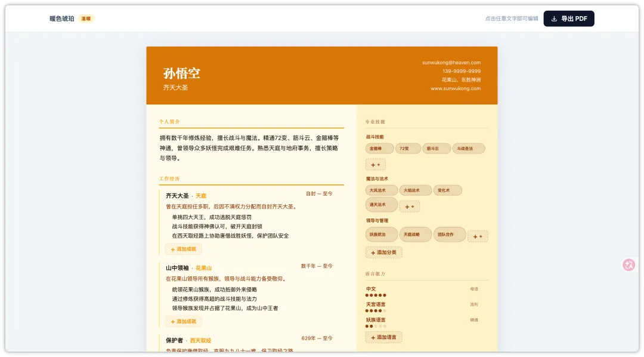This screenshot has width=644, height=357.
Task: Select the 大风法术 skill tag
Action: tap(381, 190)
